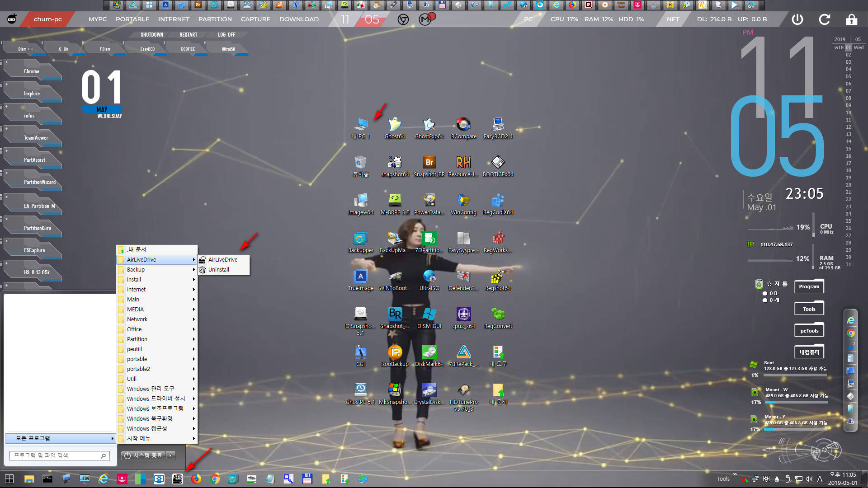Click the taskbar clock showing 11:05
The width and height of the screenshot is (868, 488).
coord(843,479)
